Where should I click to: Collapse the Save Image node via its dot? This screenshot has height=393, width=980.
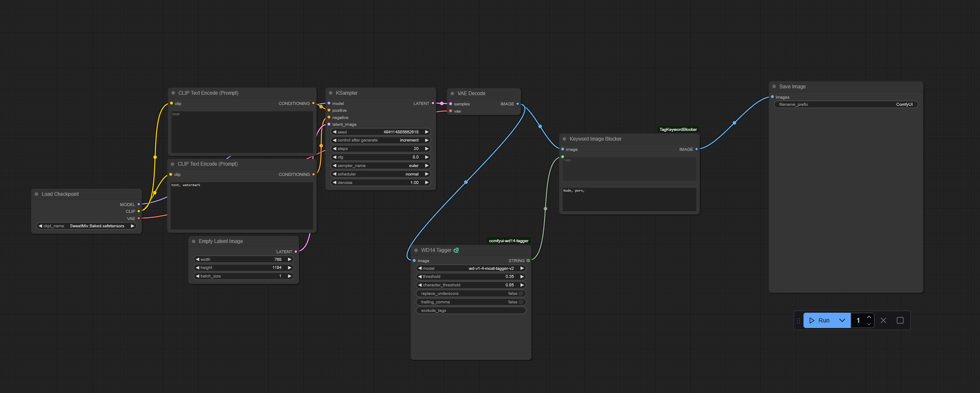click(x=774, y=87)
